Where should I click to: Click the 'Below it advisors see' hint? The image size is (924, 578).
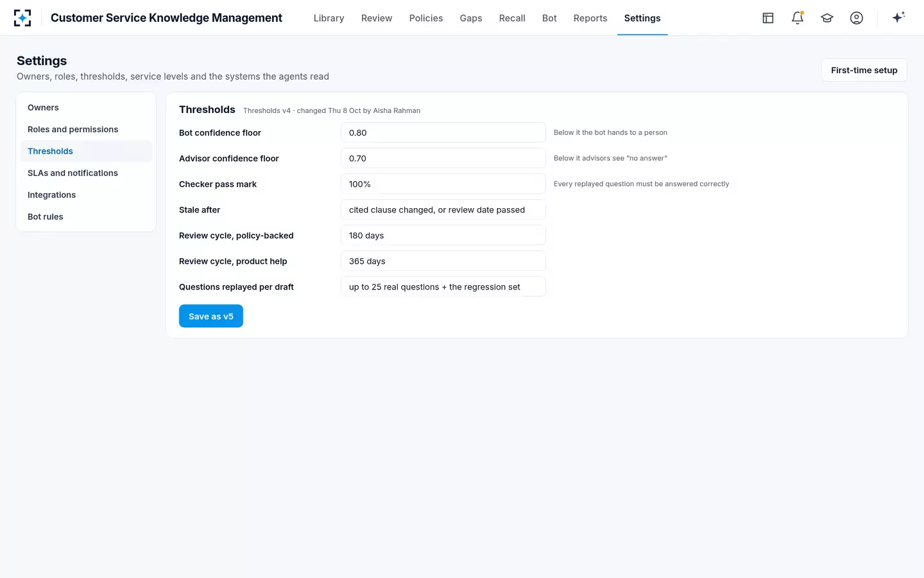tap(610, 158)
